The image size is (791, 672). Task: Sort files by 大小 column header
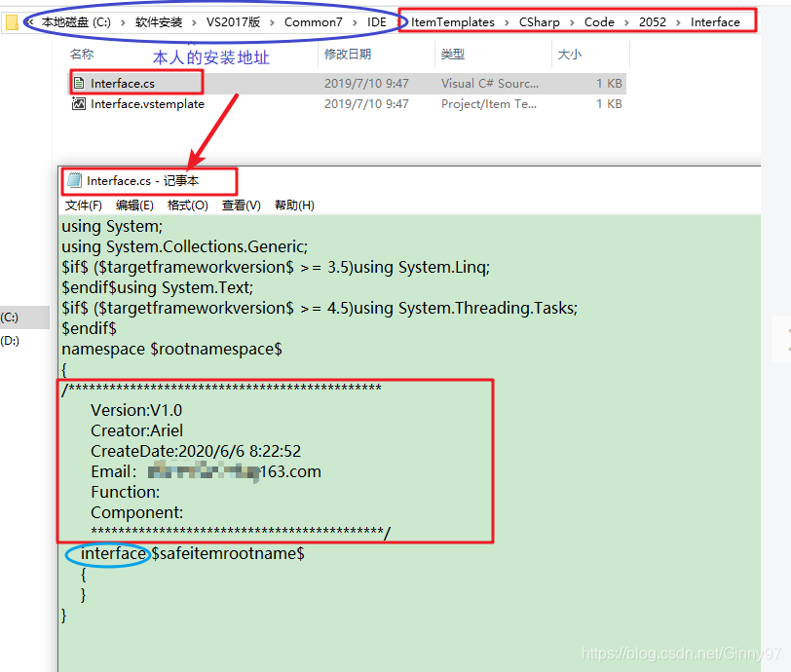click(570, 54)
